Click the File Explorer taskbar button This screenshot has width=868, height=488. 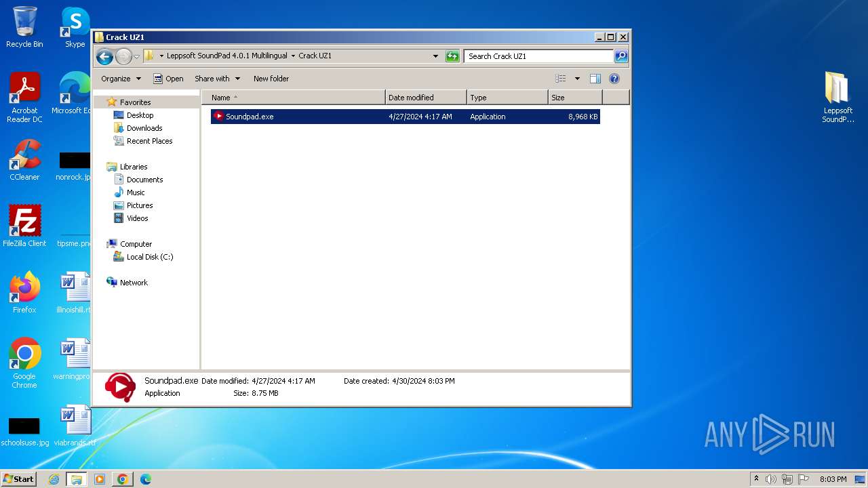[77, 479]
